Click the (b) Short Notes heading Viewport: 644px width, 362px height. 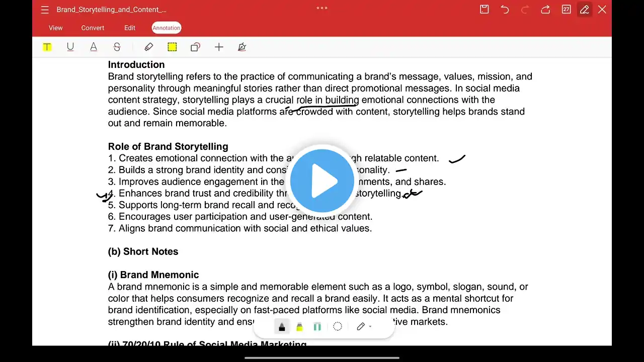(143, 251)
